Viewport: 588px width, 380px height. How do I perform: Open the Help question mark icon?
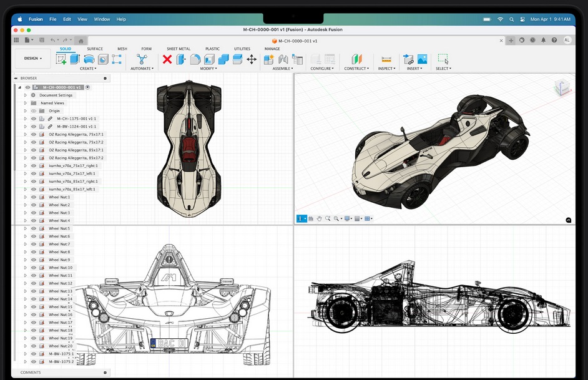[554, 40]
